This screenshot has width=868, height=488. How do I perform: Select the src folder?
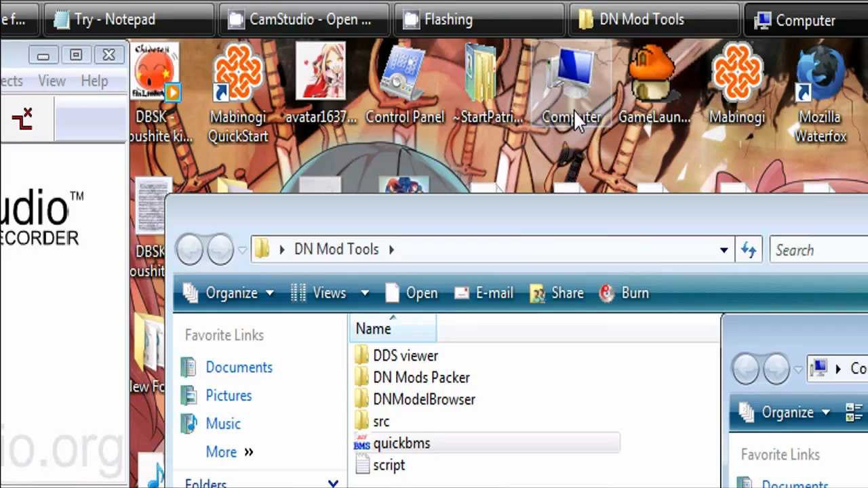pyautogui.click(x=372, y=422)
